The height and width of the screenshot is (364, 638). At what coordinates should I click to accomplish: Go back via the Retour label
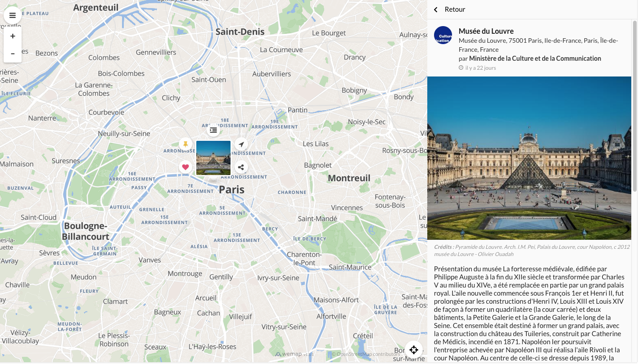pyautogui.click(x=455, y=9)
